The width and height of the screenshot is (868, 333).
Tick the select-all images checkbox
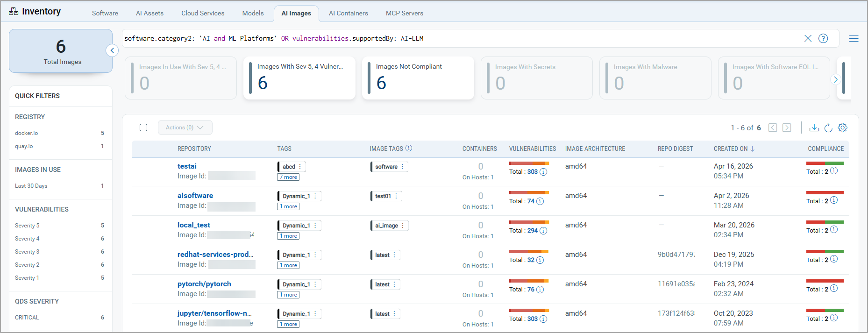[143, 128]
